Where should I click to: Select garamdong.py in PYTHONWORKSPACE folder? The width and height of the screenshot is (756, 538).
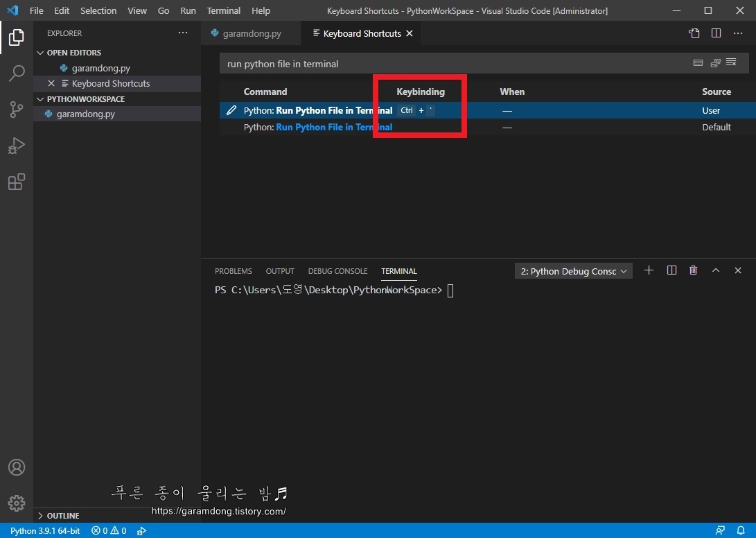coord(116,114)
